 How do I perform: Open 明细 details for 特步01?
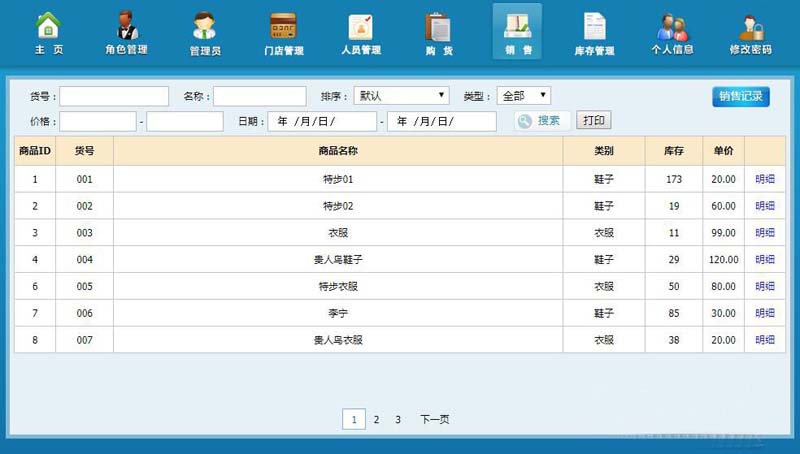[765, 179]
